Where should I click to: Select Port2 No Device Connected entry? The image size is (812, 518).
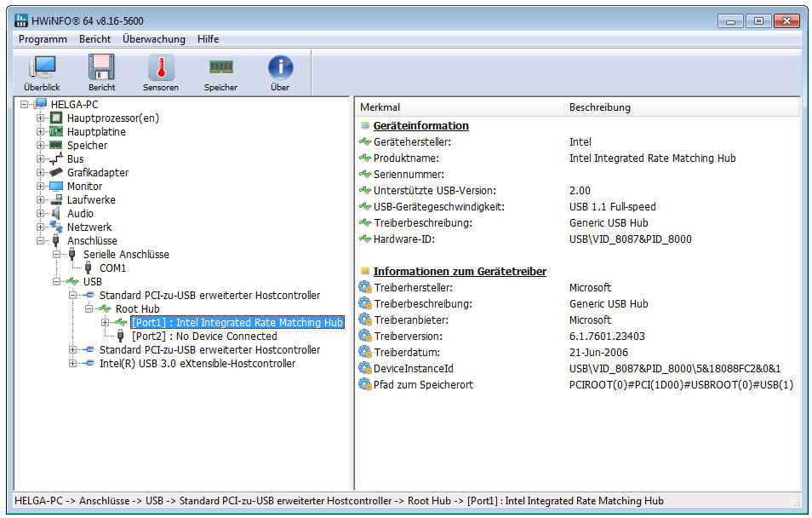(204, 337)
